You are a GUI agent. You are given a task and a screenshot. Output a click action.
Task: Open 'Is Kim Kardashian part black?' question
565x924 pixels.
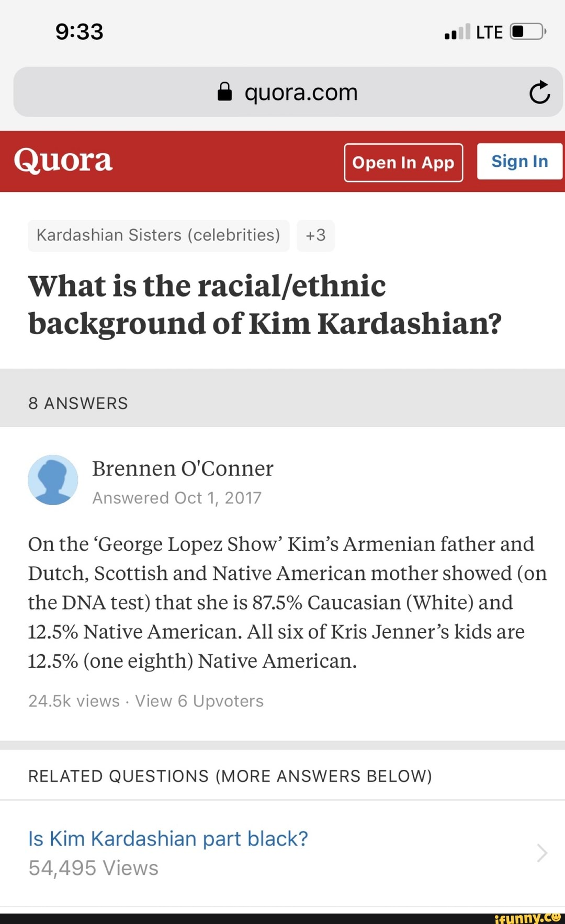click(168, 839)
